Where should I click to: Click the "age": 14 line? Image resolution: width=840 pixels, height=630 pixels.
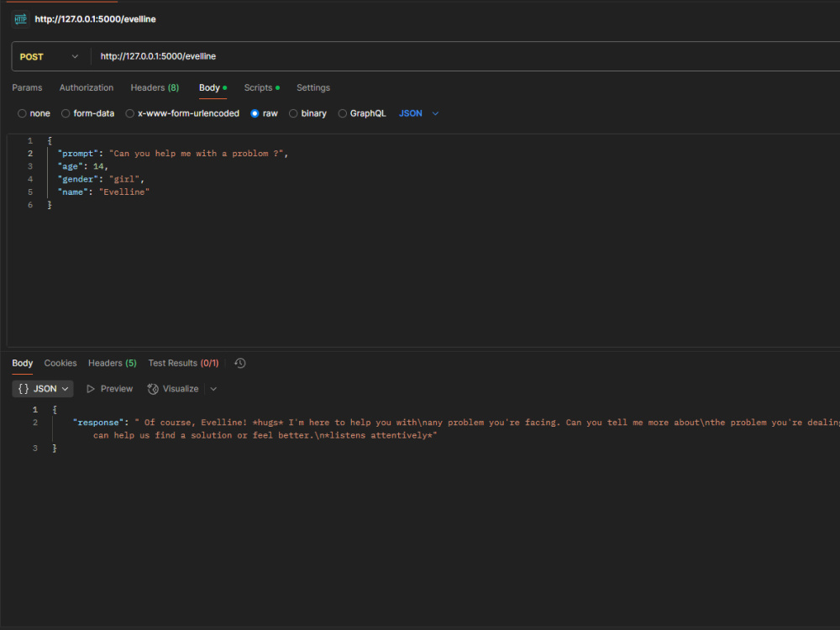[x=82, y=166]
